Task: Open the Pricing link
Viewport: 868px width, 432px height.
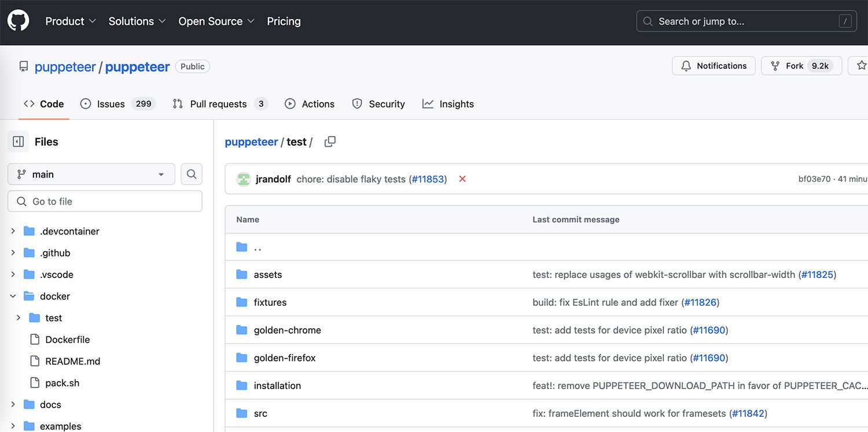Action: pyautogui.click(x=284, y=21)
